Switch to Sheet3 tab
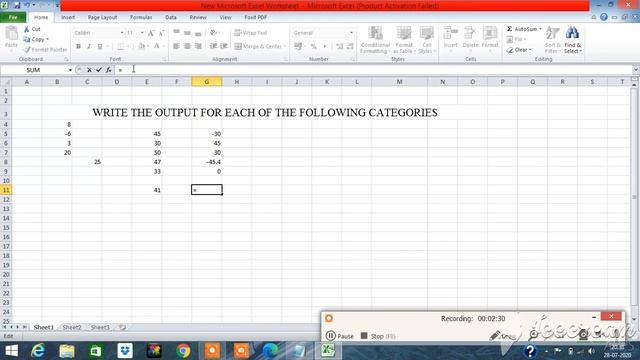Viewport: 640px width, 360px height. click(100, 327)
